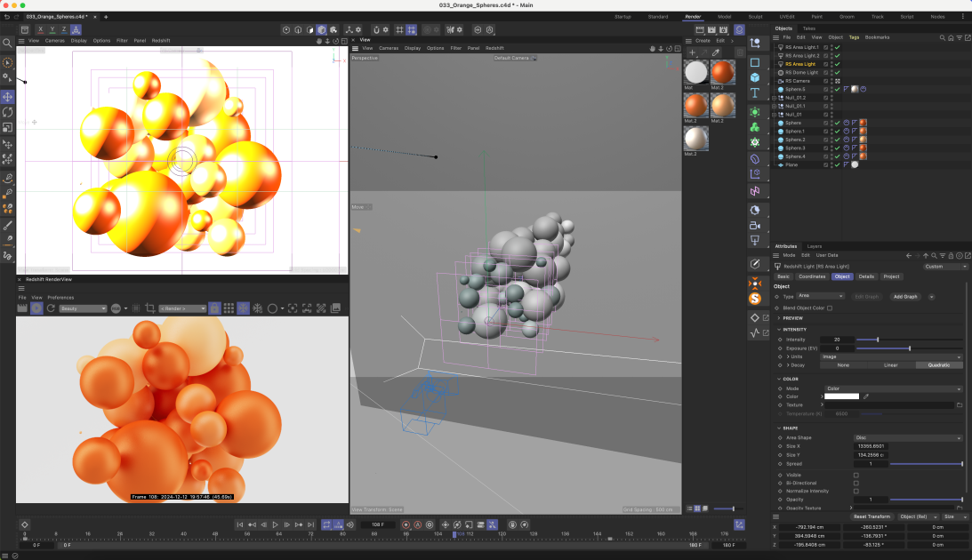Click the white light Color swatch
Screen dimensions: 972x560
point(841,396)
